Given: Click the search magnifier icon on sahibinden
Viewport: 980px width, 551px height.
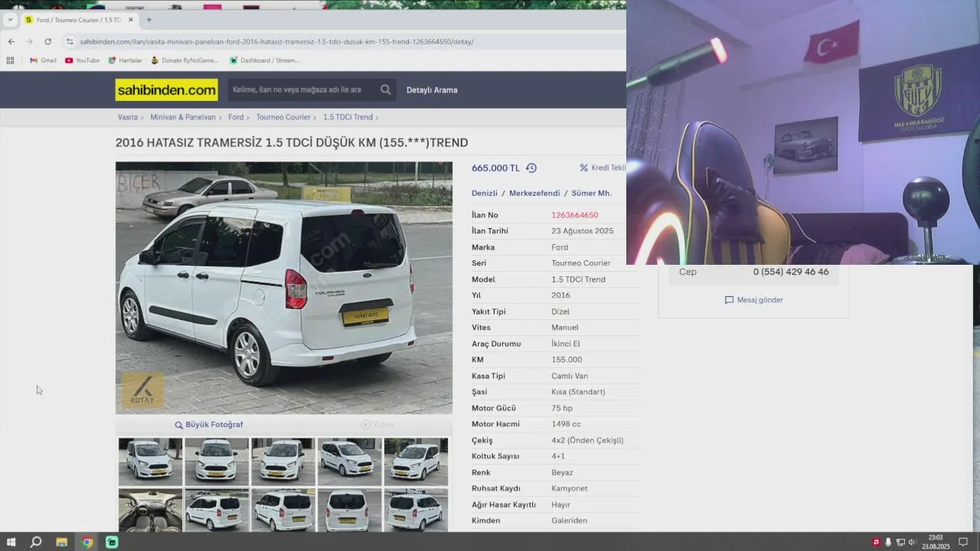Looking at the screenshot, I should tap(386, 90).
